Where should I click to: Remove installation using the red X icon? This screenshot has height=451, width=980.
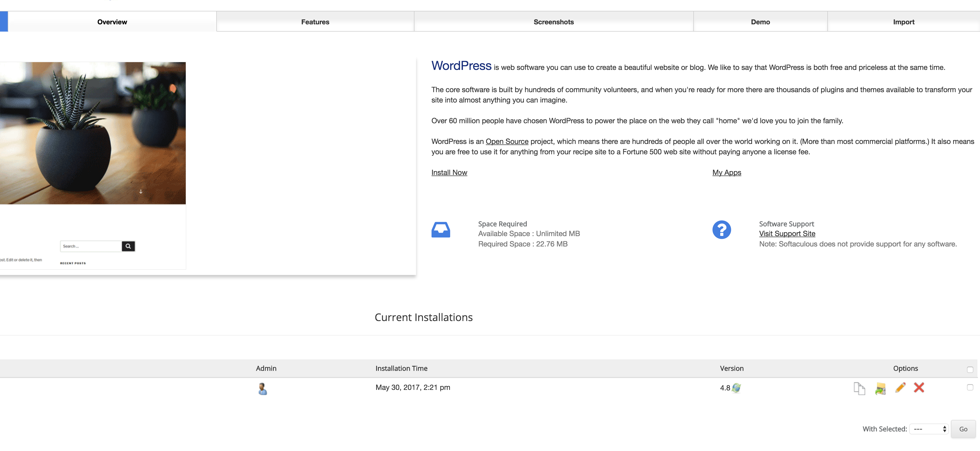919,388
